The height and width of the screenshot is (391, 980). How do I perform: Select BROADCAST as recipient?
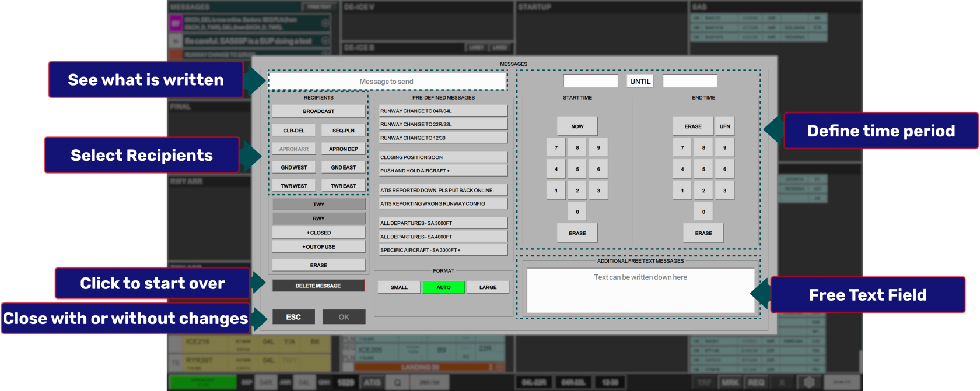click(x=318, y=111)
